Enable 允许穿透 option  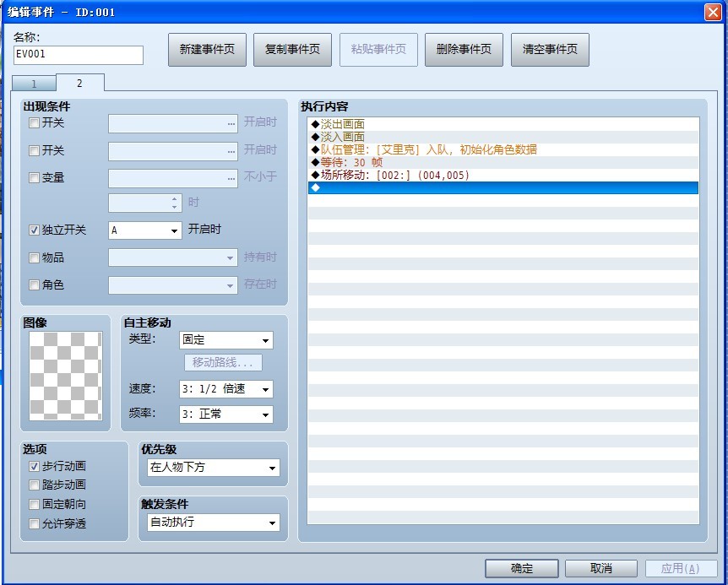(x=34, y=523)
